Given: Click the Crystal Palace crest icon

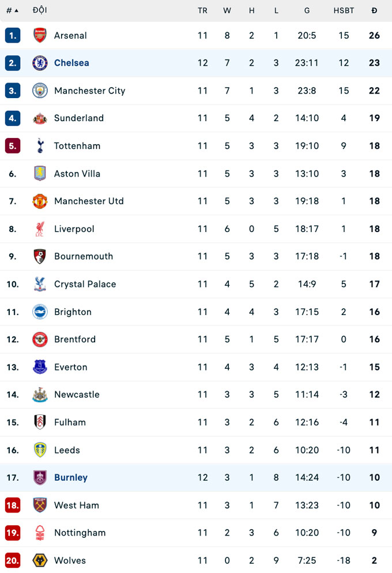Looking at the screenshot, I should pos(40,284).
